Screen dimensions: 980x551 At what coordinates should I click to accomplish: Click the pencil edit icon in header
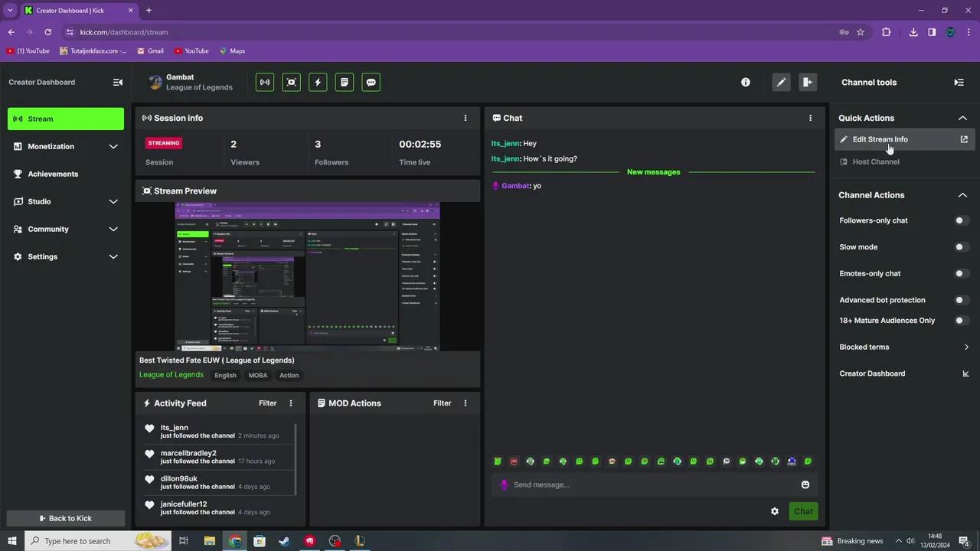(780, 83)
